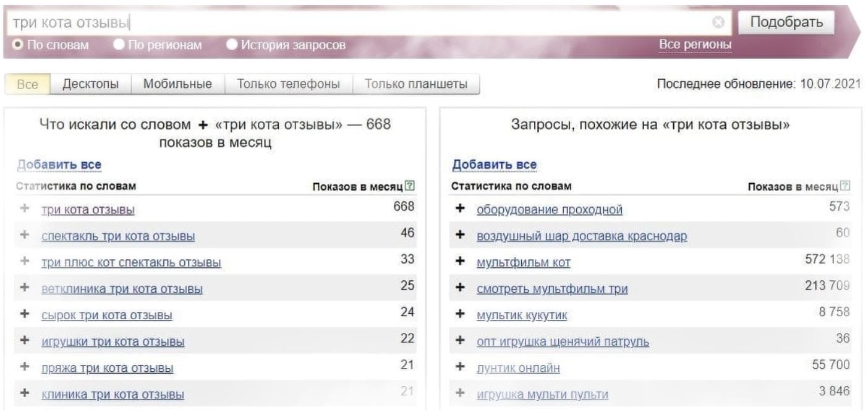Open help icon next to right 'Показов в месяц'
Image resolution: width=868 pixels, height=417 pixels.
845,186
